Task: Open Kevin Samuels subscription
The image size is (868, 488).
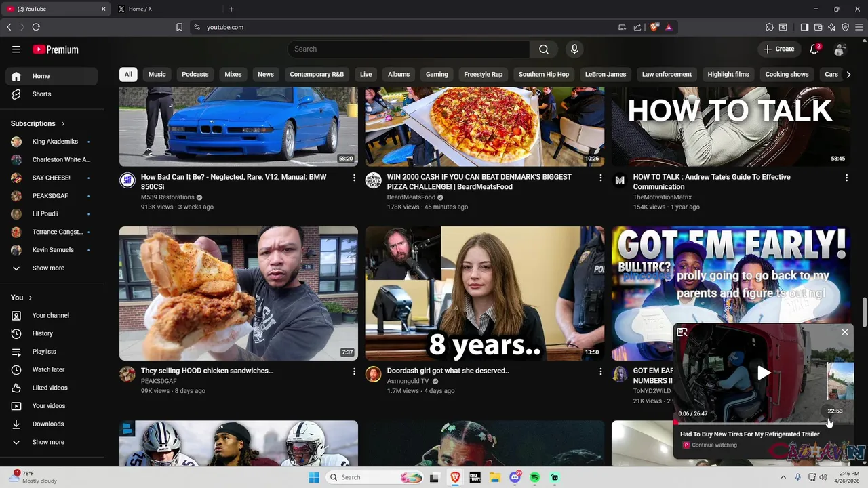Action: 52,250
